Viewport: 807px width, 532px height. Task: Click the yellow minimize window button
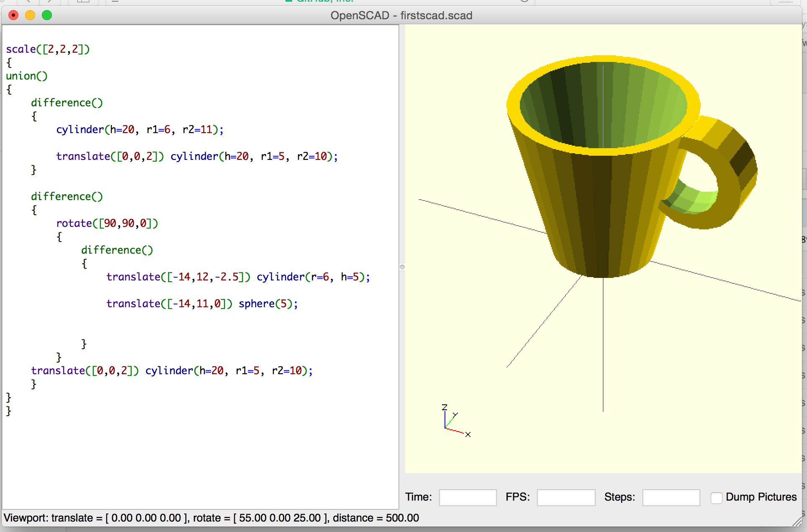[x=30, y=15]
